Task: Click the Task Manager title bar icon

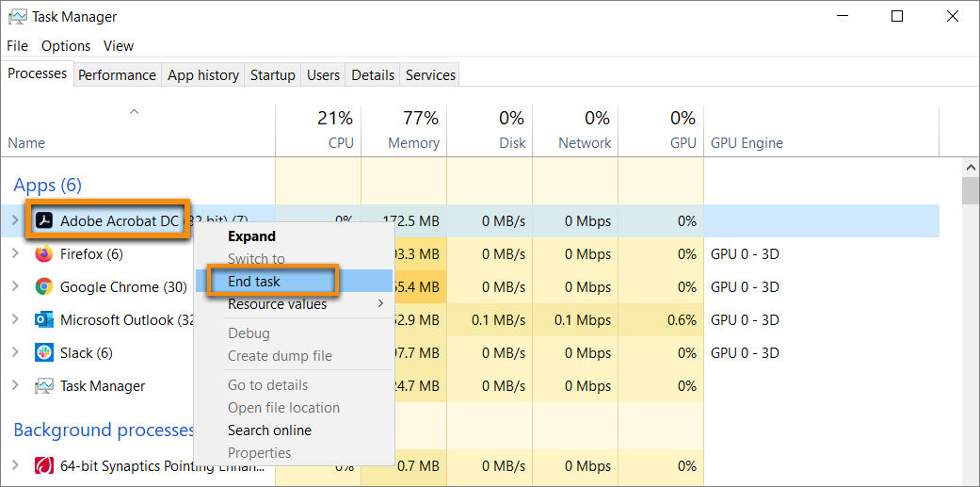Action: (x=17, y=17)
